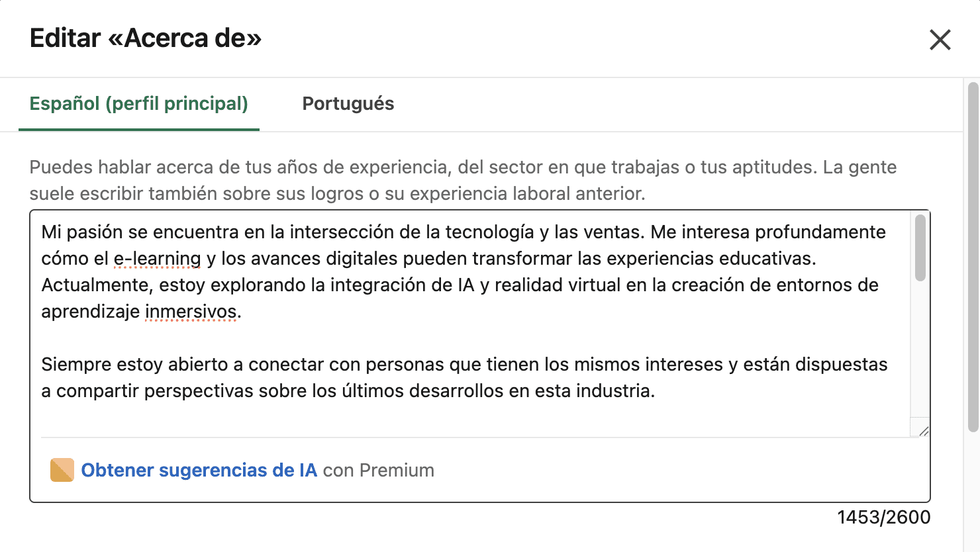Click the textarea's inner scrollbar thumb
The width and height of the screenshot is (980, 552).
coord(920,248)
